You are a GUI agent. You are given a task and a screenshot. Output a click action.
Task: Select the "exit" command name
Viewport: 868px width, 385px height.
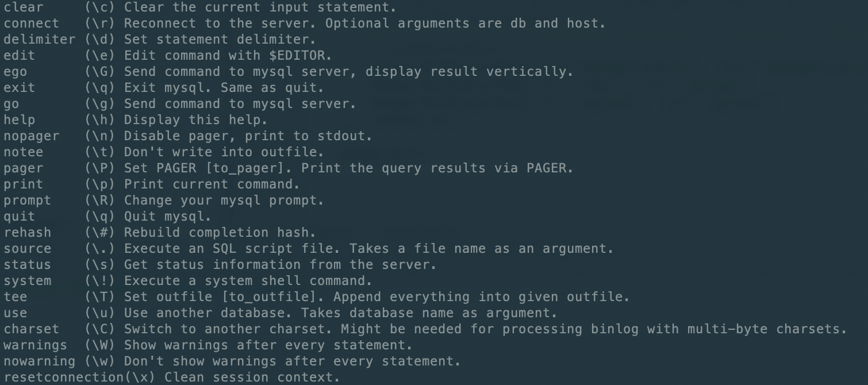click(x=19, y=88)
